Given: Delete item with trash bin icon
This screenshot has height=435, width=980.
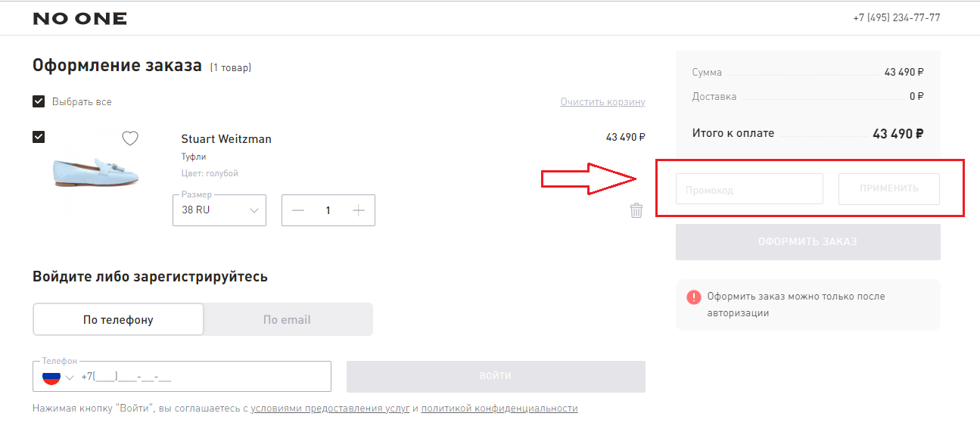Looking at the screenshot, I should pos(636,210).
